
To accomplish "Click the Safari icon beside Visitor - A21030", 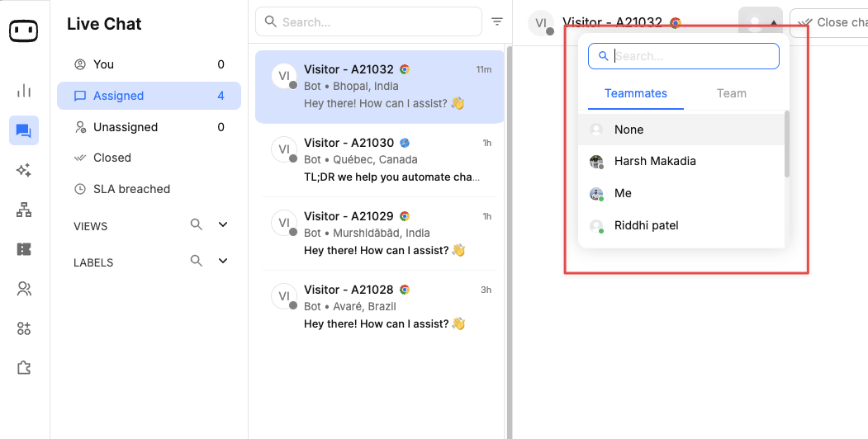I will click(406, 143).
